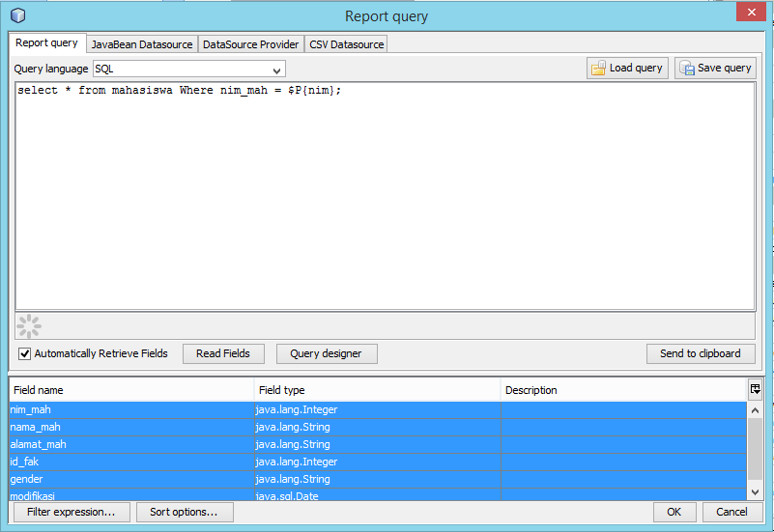Select the alamat_mah field row
Viewport: 774px width, 532px height.
point(378,444)
